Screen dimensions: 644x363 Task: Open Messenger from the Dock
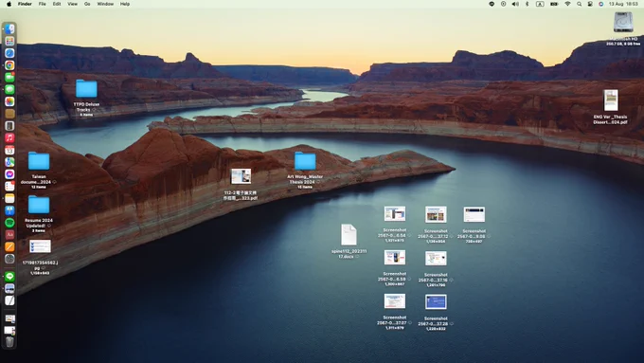(9, 173)
